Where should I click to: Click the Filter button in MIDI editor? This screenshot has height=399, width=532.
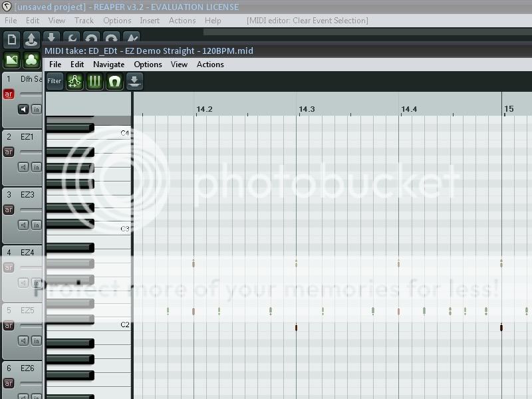coord(55,81)
